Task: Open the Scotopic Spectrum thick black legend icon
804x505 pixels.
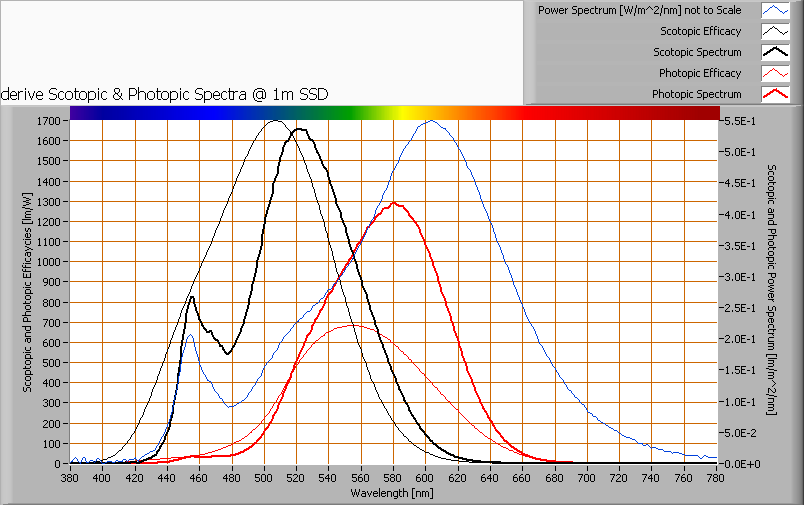Action: tap(775, 52)
